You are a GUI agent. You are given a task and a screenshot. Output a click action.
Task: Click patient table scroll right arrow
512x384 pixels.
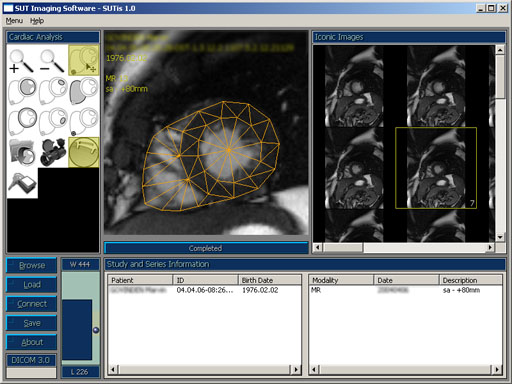[296, 369]
